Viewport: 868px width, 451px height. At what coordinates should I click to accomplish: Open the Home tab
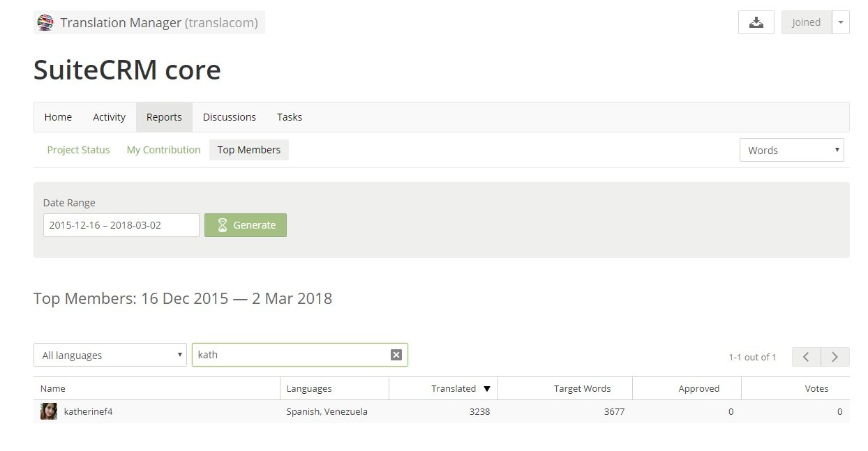pos(58,117)
